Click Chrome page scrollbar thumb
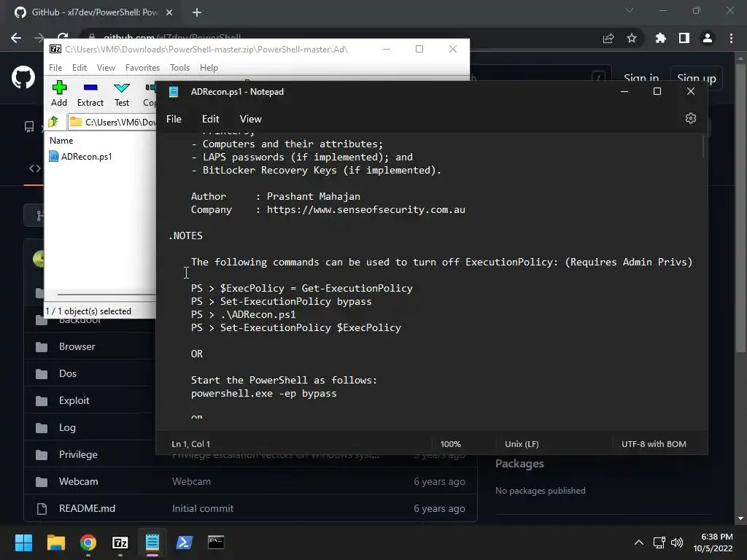The height and width of the screenshot is (560, 747). click(740, 207)
